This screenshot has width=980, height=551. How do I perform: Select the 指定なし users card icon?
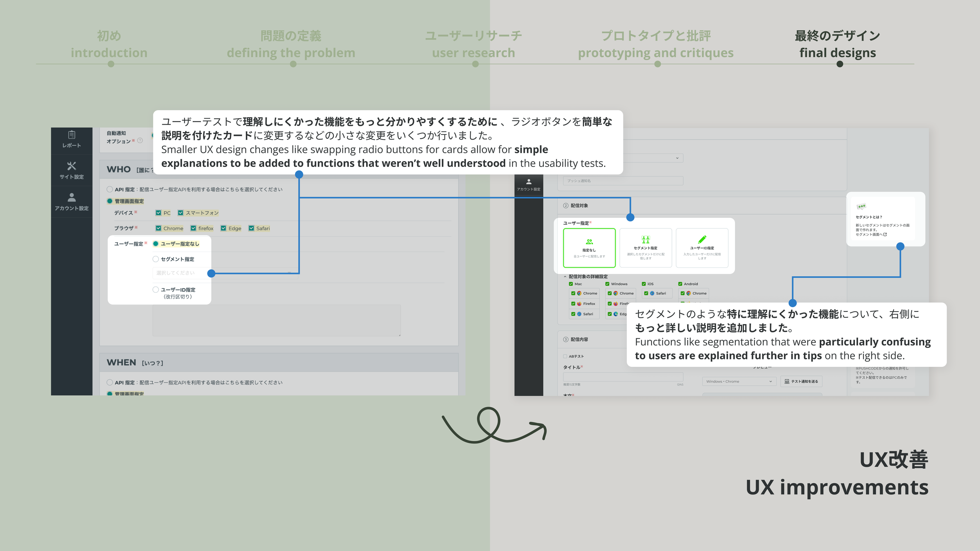pos(589,241)
